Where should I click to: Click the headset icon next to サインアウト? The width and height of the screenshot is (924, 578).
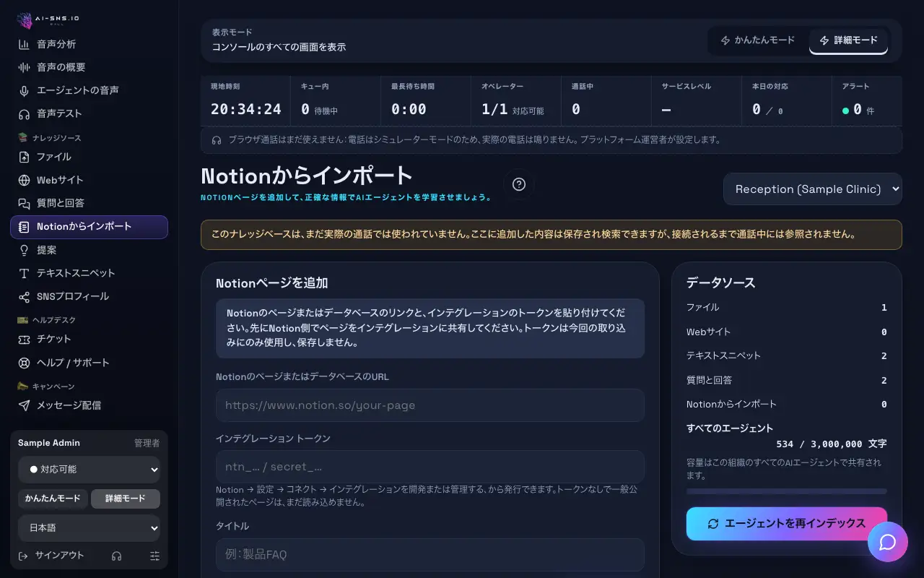click(116, 556)
